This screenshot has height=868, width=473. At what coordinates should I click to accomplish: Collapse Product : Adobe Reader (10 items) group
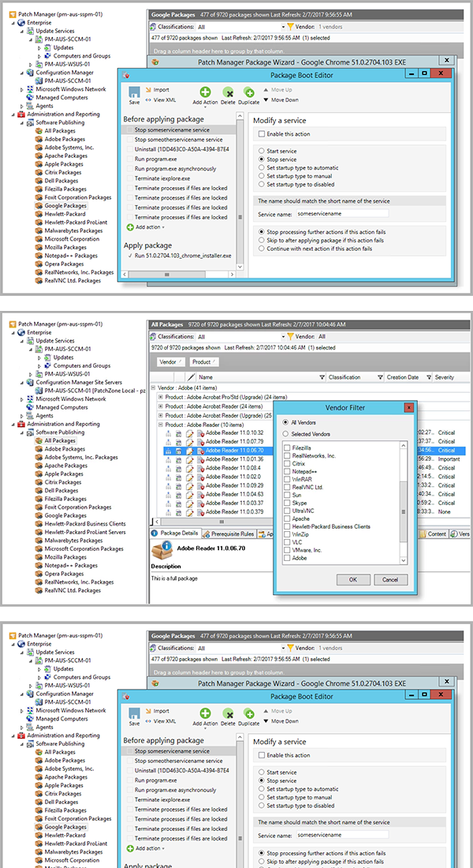pos(161,424)
